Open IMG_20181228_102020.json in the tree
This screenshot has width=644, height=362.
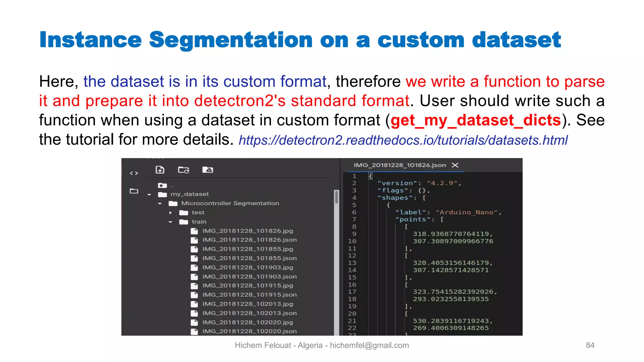(249, 332)
